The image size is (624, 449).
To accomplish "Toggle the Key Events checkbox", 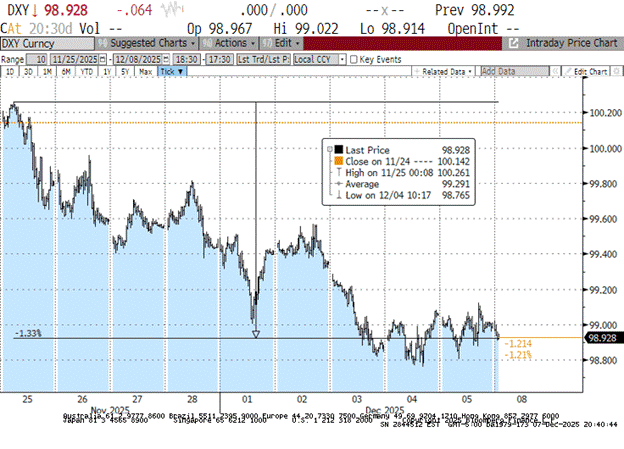I will [353, 59].
